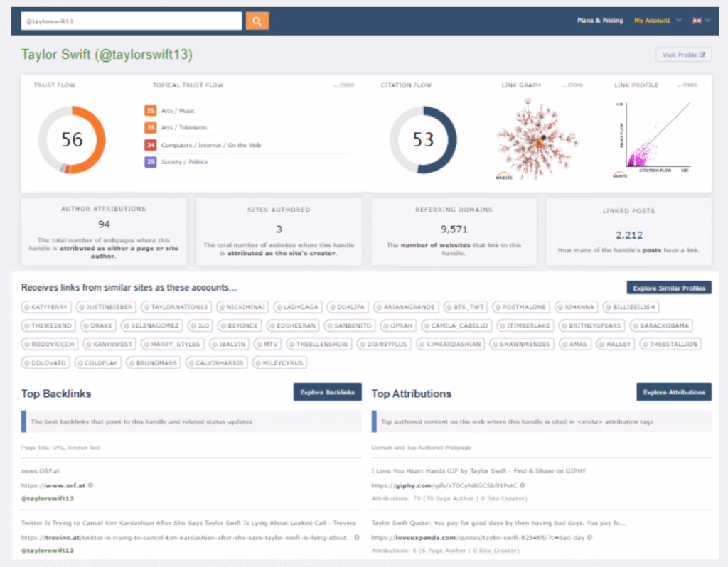
Task: Click the gear icon beside www.orf.at URL
Action: [90, 486]
